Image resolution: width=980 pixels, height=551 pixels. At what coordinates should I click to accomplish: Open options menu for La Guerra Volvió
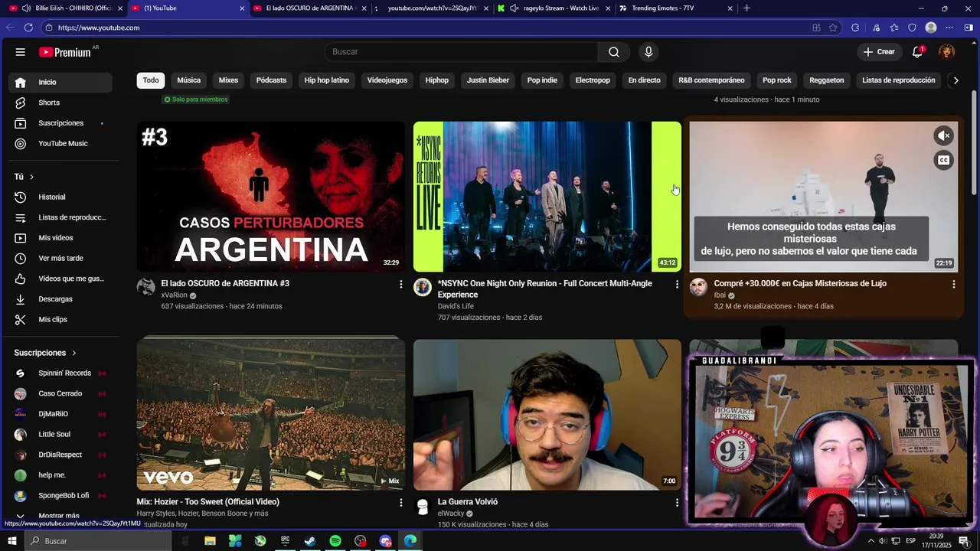[x=677, y=503]
